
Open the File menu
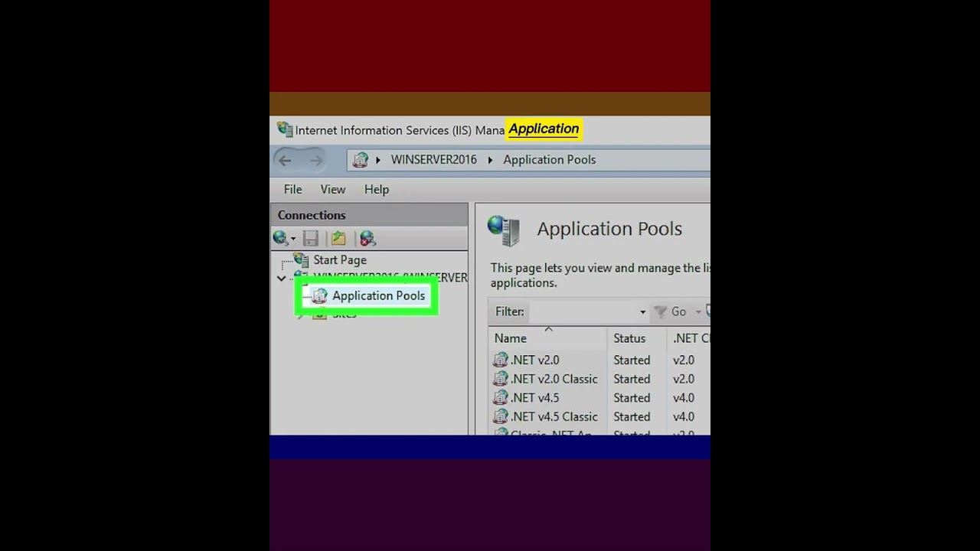coord(292,189)
